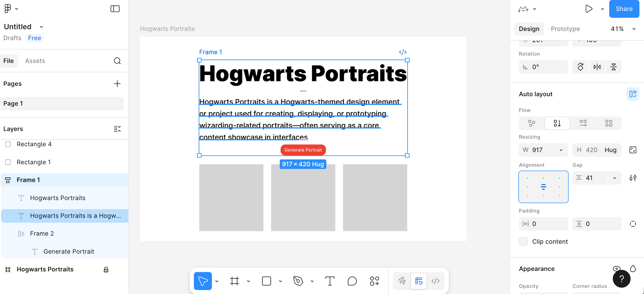Open the Gap value dropdown arrow
This screenshot has height=294, width=644.
pyautogui.click(x=615, y=178)
